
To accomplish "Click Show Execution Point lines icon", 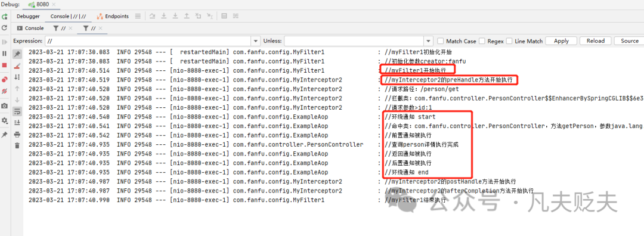I will point(138,17).
